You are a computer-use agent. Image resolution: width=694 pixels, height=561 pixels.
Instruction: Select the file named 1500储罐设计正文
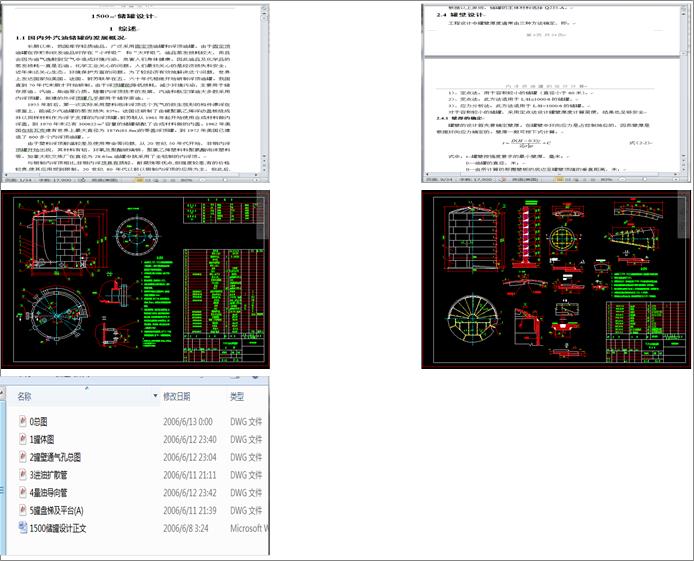pos(58,528)
